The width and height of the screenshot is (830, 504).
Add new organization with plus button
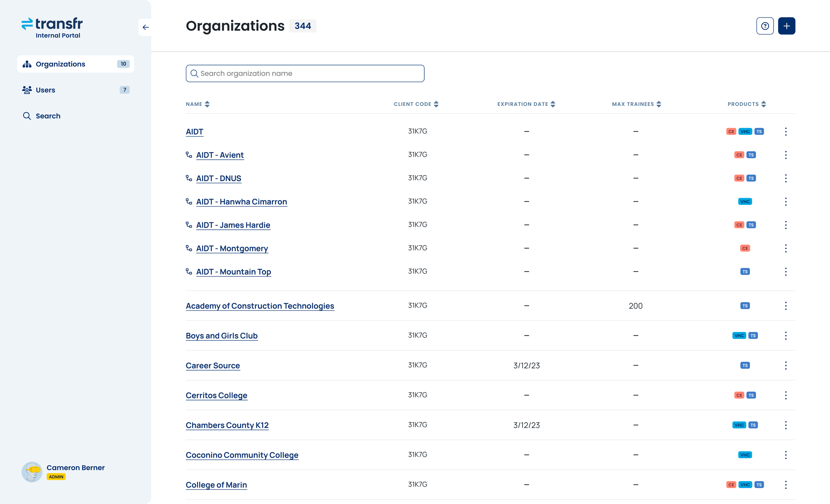point(786,26)
